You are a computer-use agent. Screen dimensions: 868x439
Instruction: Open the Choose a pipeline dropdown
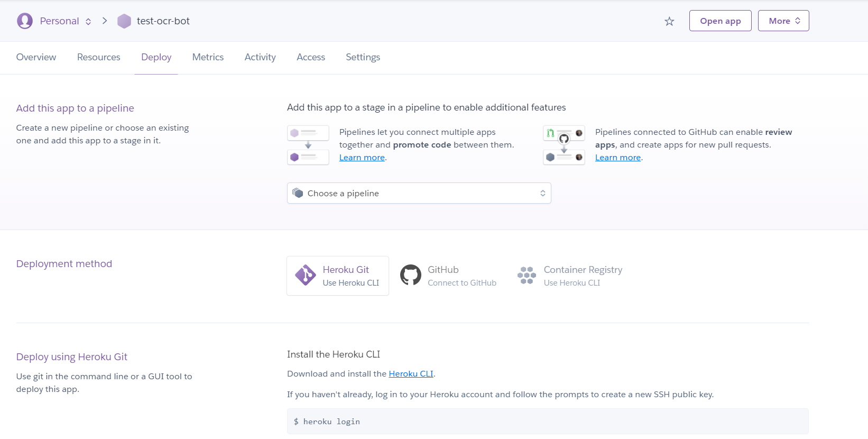pos(419,193)
